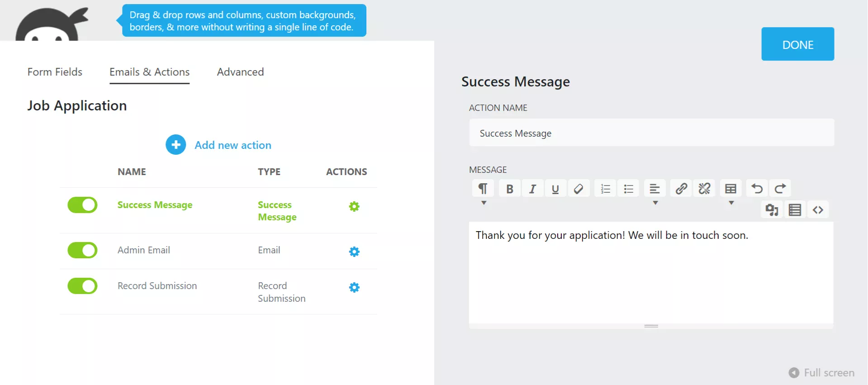Viewport: 868px width, 385px height.
Task: Open the code view editor
Action: click(817, 209)
